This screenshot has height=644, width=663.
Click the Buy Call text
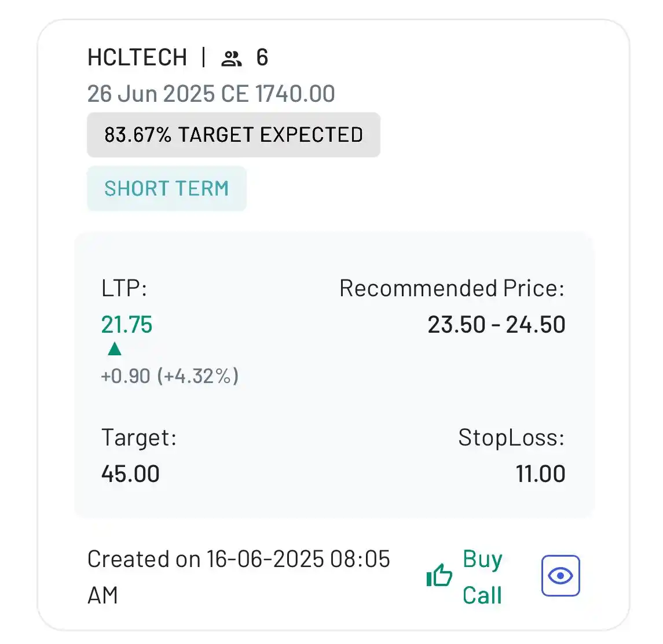482,577
